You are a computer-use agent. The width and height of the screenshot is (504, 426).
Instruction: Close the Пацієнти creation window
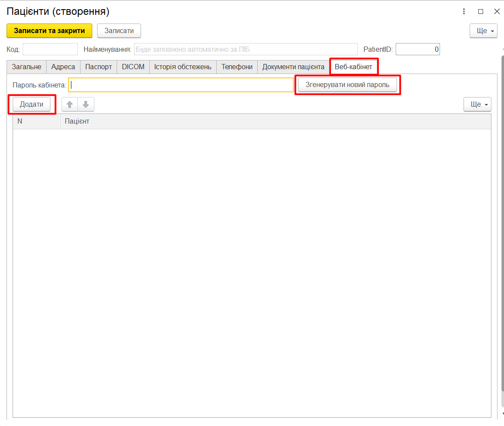tap(496, 12)
